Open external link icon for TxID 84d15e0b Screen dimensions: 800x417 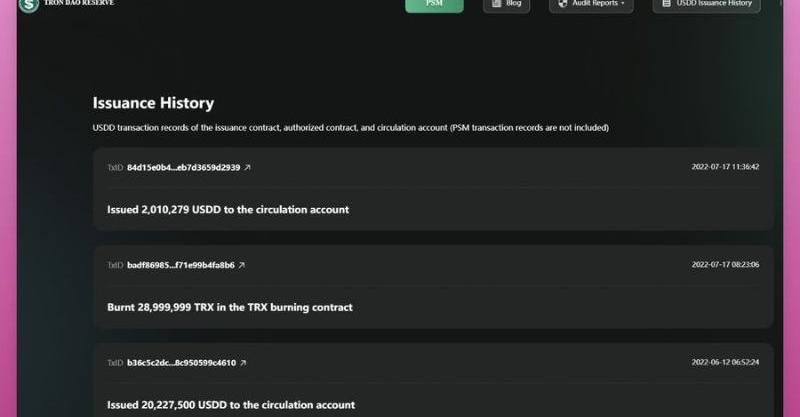pos(247,168)
